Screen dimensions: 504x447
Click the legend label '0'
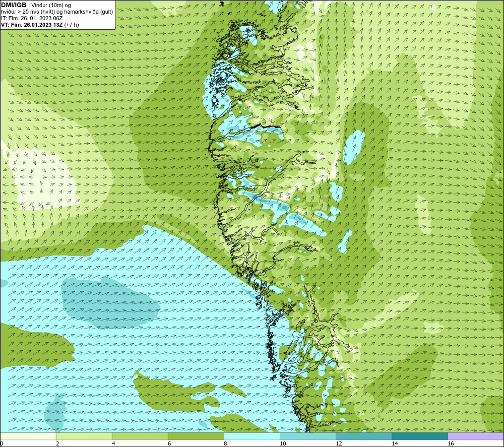[x=2, y=443]
